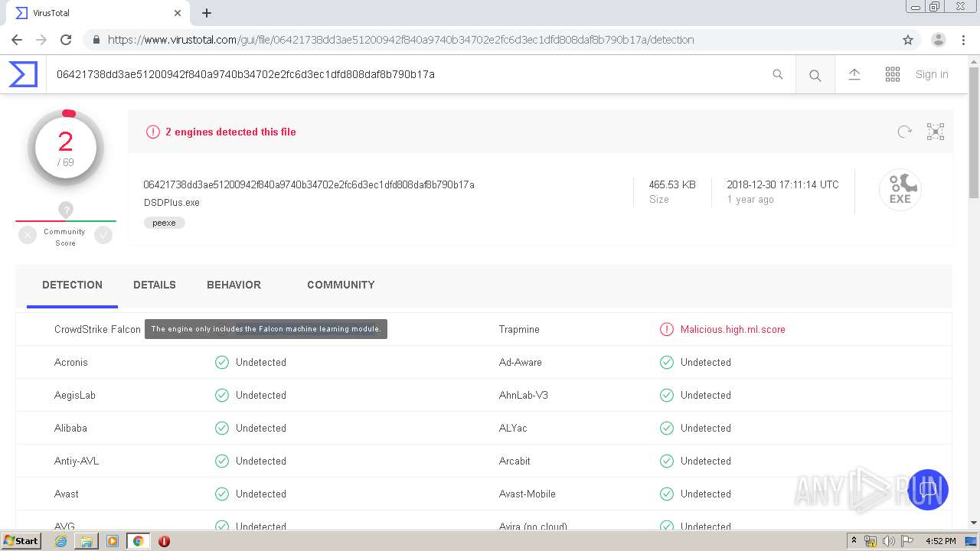Vote harmless with community check icon

tap(103, 236)
